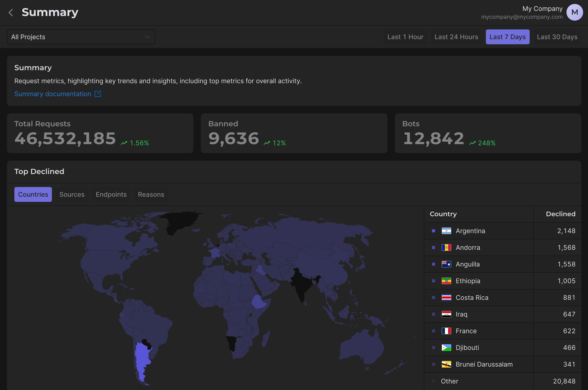
Task: Click the Argentina flag icon
Action: [446, 231]
